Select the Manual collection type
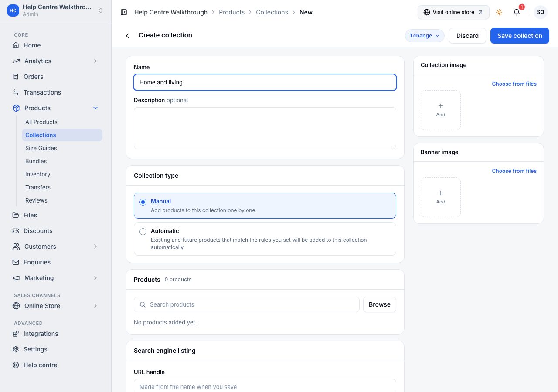558x392 pixels. tap(265, 206)
